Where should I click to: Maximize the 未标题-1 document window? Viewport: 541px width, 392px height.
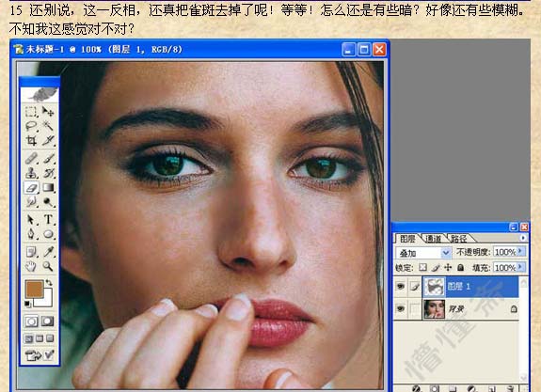click(364, 50)
